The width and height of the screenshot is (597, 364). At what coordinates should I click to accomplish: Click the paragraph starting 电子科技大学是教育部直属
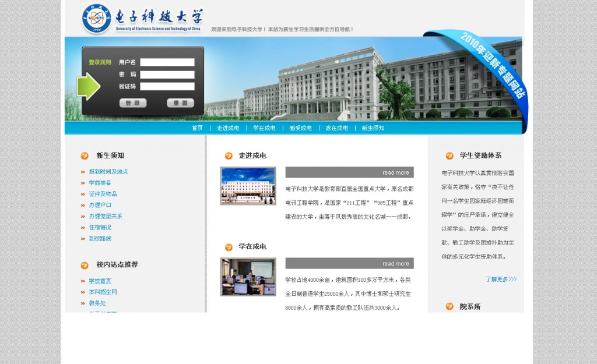click(x=349, y=203)
